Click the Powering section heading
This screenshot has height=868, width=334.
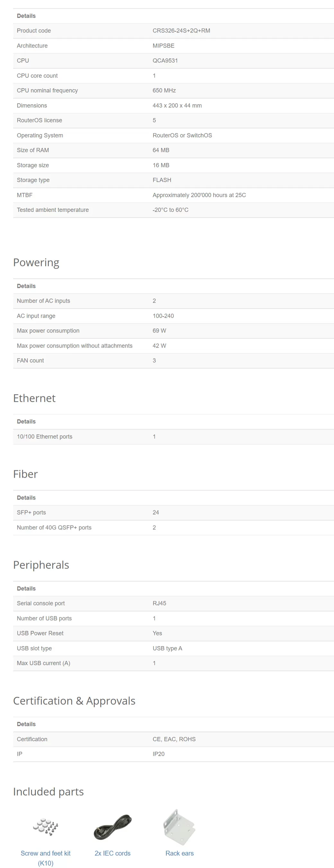(x=36, y=263)
